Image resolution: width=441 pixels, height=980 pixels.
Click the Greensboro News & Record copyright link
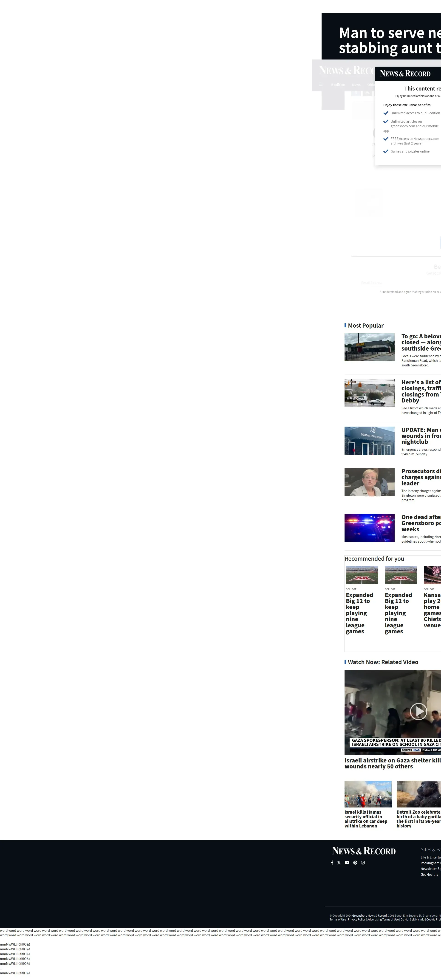370,916
